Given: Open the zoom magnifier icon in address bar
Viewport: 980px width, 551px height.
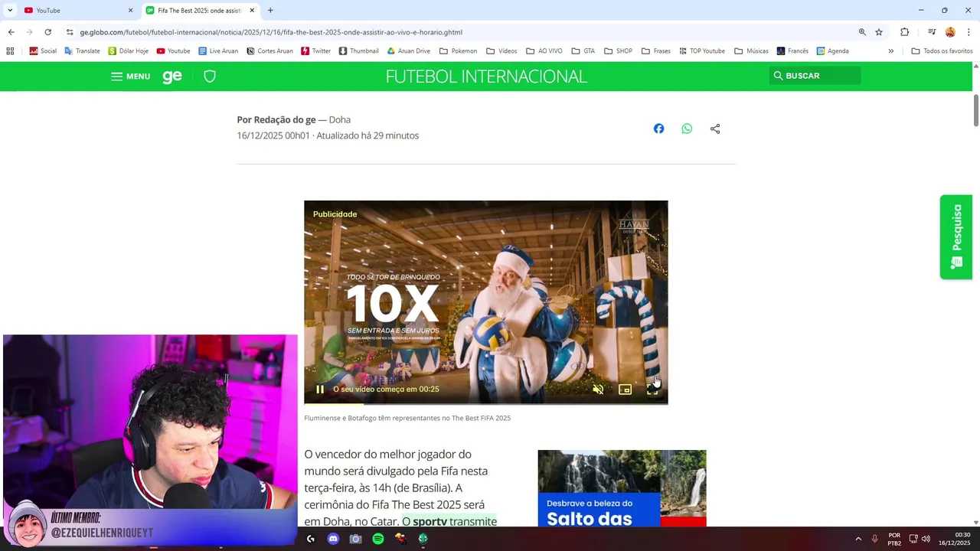Looking at the screenshot, I should [x=862, y=32].
